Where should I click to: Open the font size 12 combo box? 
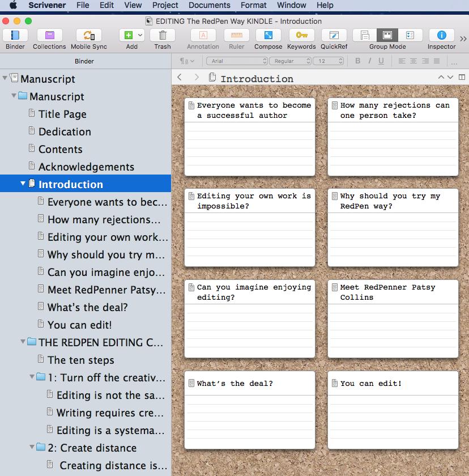328,61
